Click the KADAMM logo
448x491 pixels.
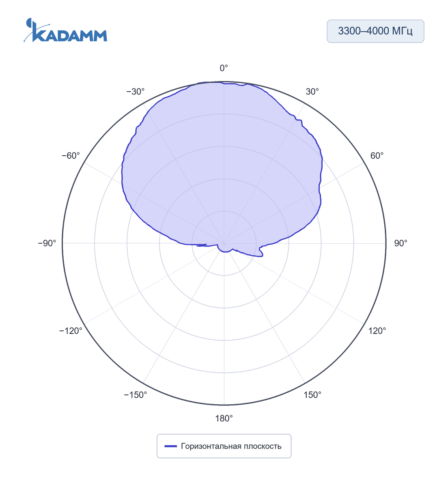[65, 30]
